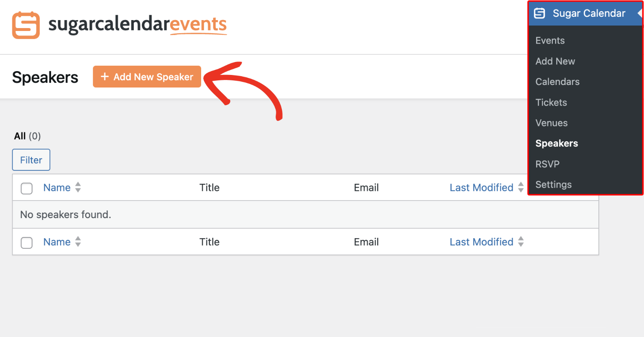
Task: Open the Venues submenu entry
Action: [551, 123]
